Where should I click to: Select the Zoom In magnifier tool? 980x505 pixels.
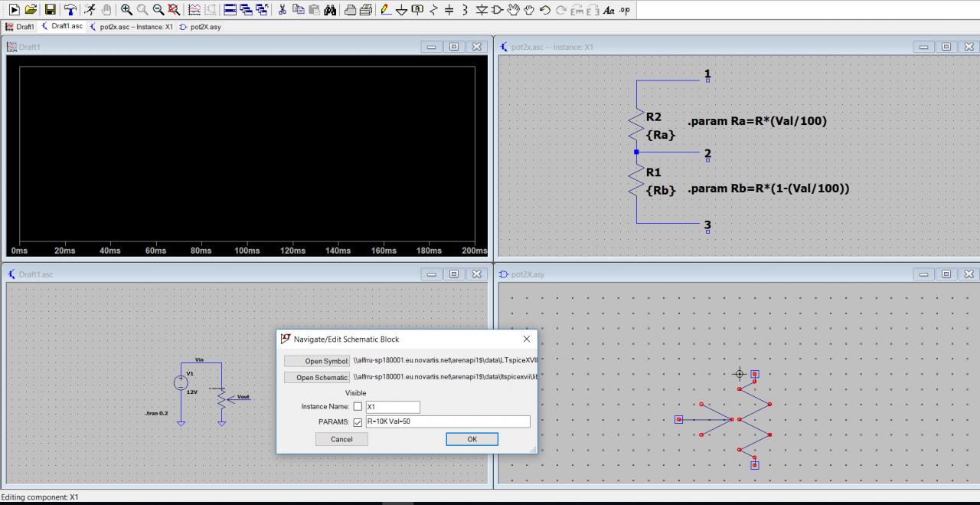point(126,10)
